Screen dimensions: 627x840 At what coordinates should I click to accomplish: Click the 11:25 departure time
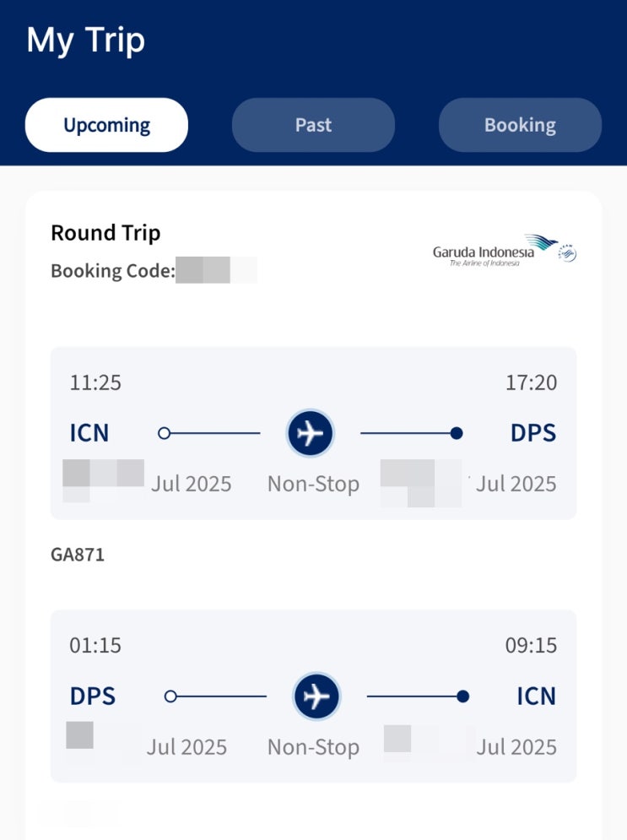click(95, 382)
